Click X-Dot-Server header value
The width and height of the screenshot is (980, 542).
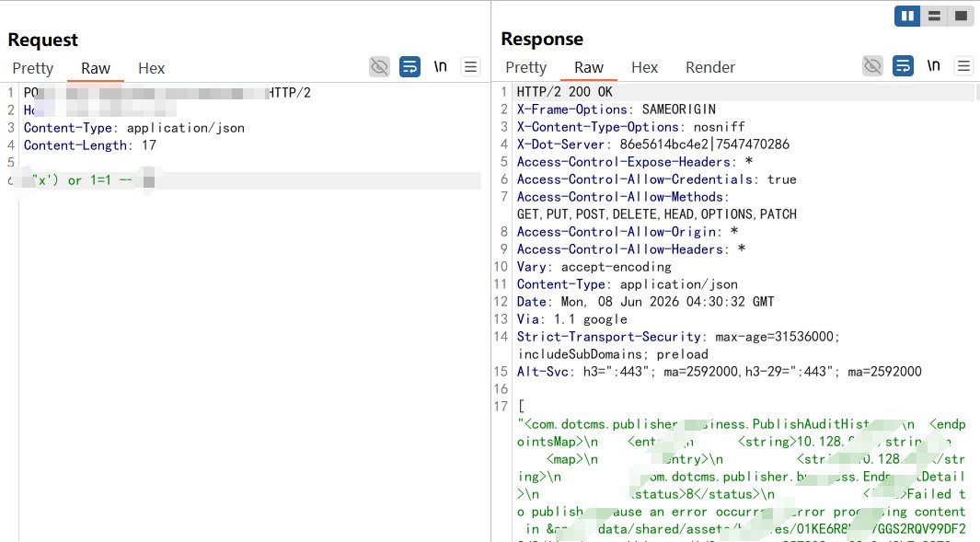(x=704, y=144)
